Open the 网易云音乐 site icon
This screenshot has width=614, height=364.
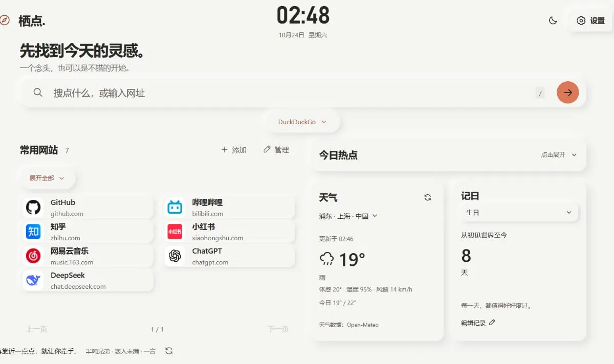point(33,256)
